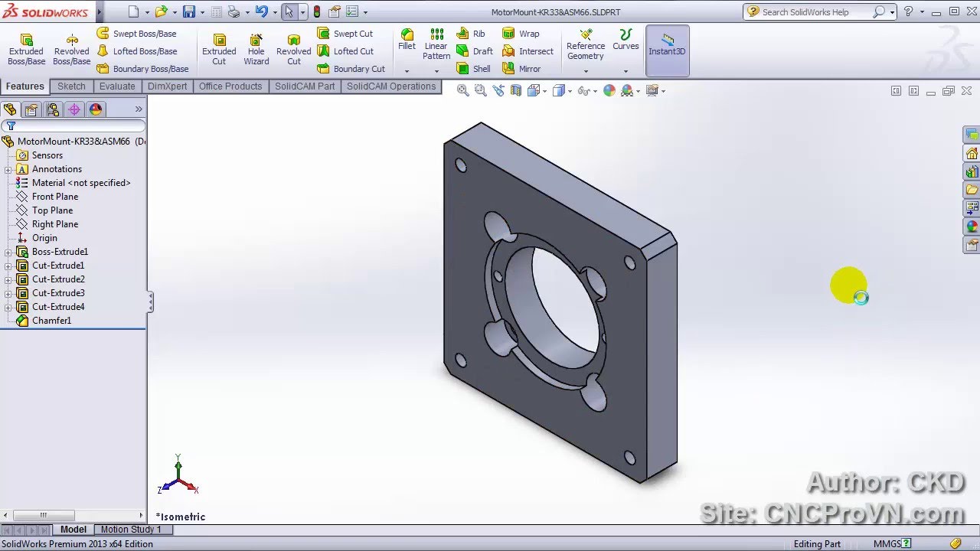This screenshot has height=551, width=980.
Task: Open the PropertyManager tab
Action: [x=31, y=109]
